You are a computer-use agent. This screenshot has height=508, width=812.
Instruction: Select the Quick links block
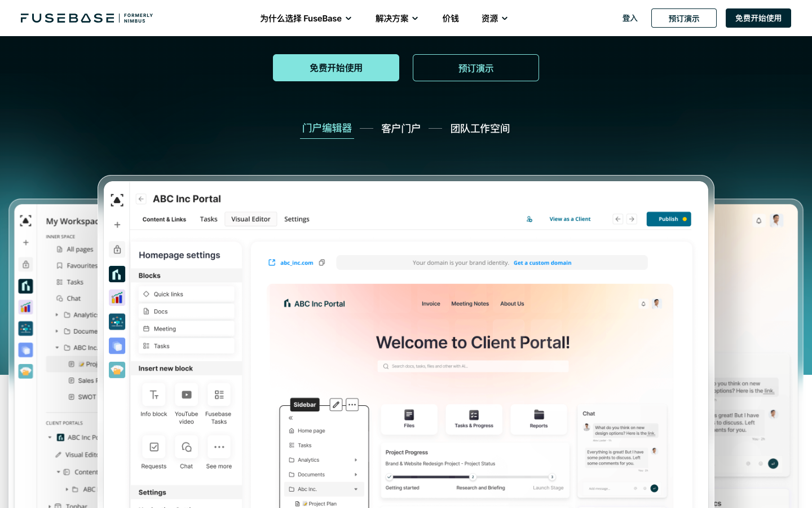pos(186,294)
